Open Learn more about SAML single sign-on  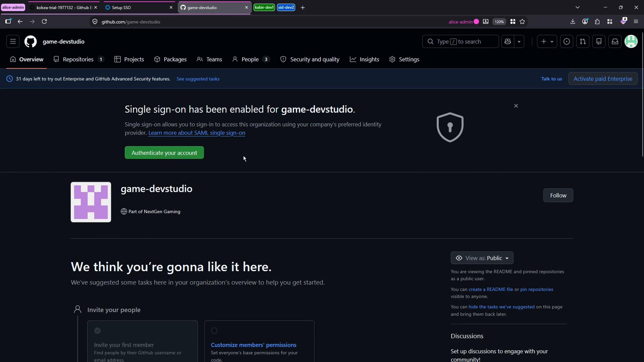coord(197,133)
